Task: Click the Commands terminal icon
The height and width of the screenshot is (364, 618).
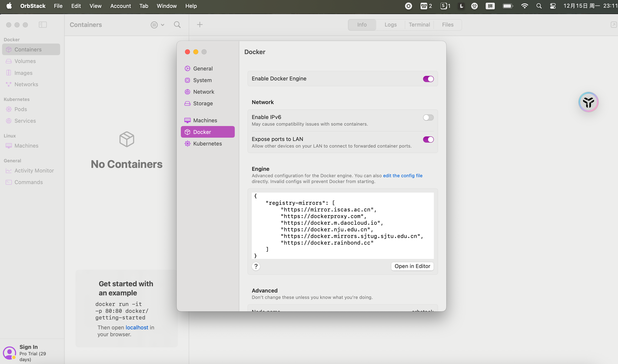Action: point(9,182)
